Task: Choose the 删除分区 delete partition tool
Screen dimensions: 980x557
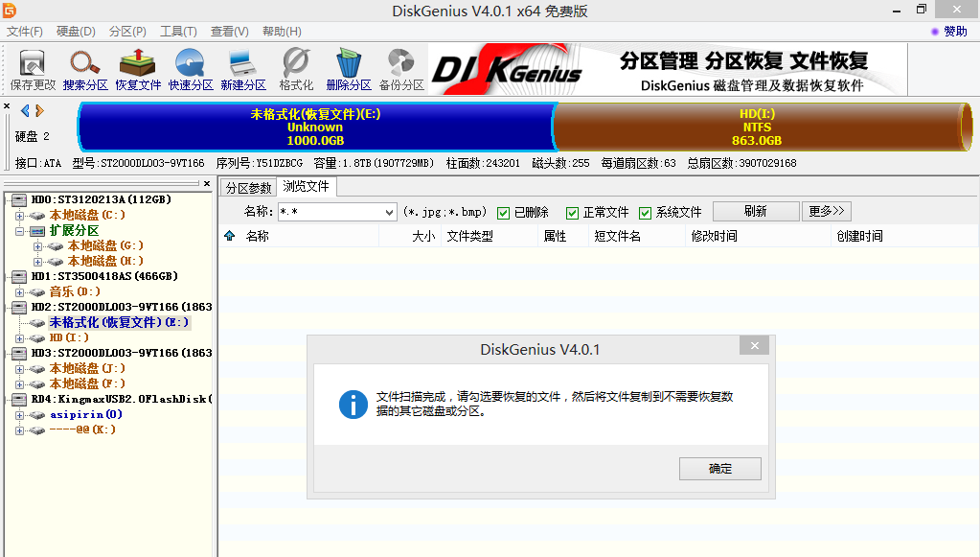Action: point(349,69)
